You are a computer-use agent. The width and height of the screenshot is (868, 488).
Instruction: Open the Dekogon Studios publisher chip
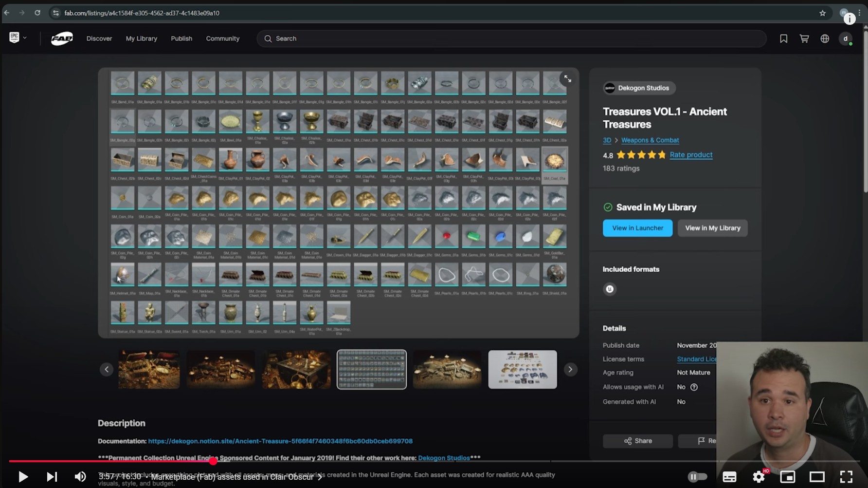639,88
